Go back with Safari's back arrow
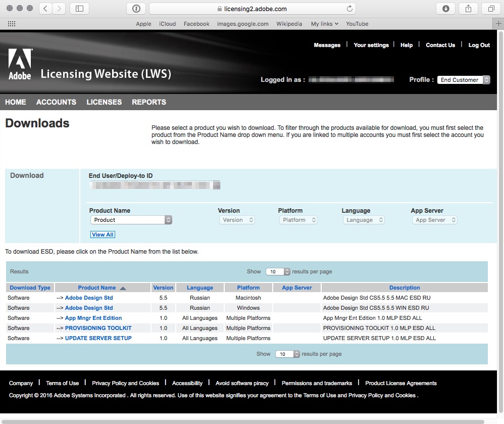The width and height of the screenshot is (504, 424). tap(45, 9)
